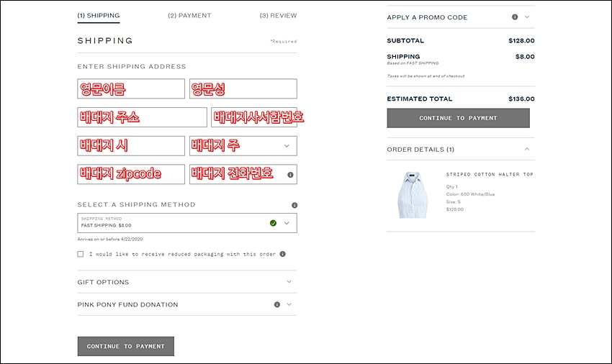The width and height of the screenshot is (612, 364).
Task: Click the first name input field
Action: (131, 88)
